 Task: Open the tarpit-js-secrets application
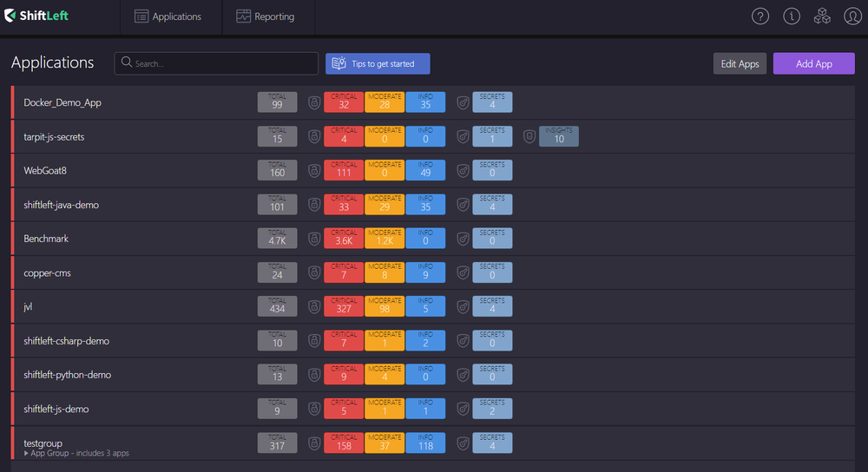click(54, 137)
